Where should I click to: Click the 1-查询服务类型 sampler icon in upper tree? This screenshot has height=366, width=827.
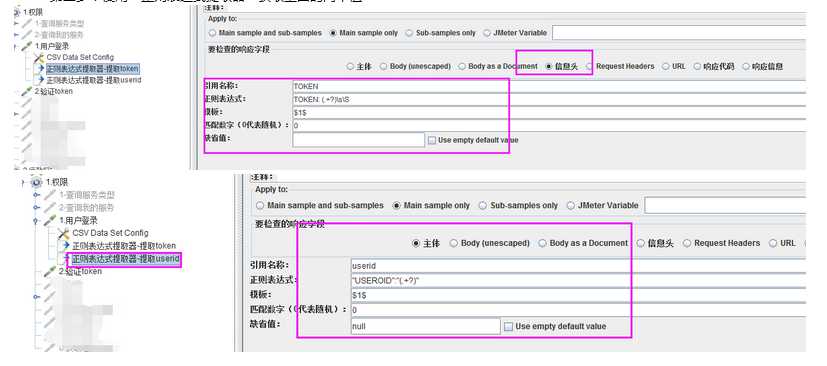tap(26, 23)
